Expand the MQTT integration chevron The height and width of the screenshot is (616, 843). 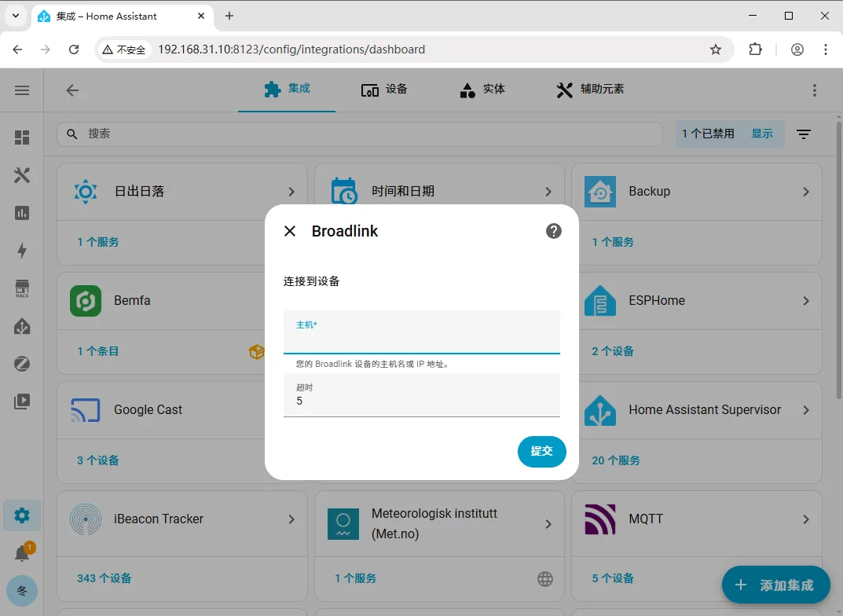pyautogui.click(x=806, y=519)
